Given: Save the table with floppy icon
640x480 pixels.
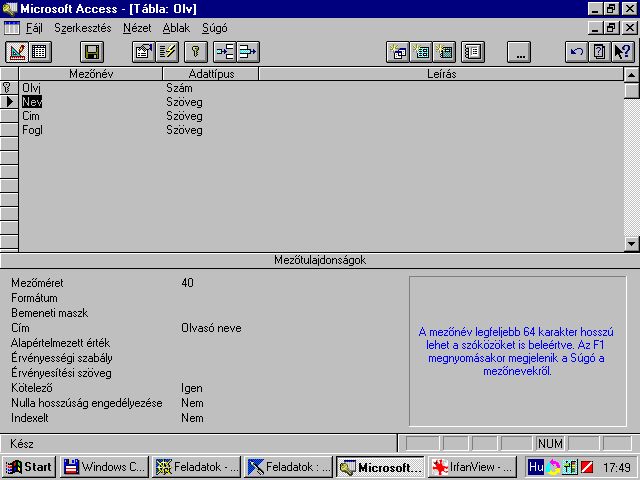Looking at the screenshot, I should [92, 52].
